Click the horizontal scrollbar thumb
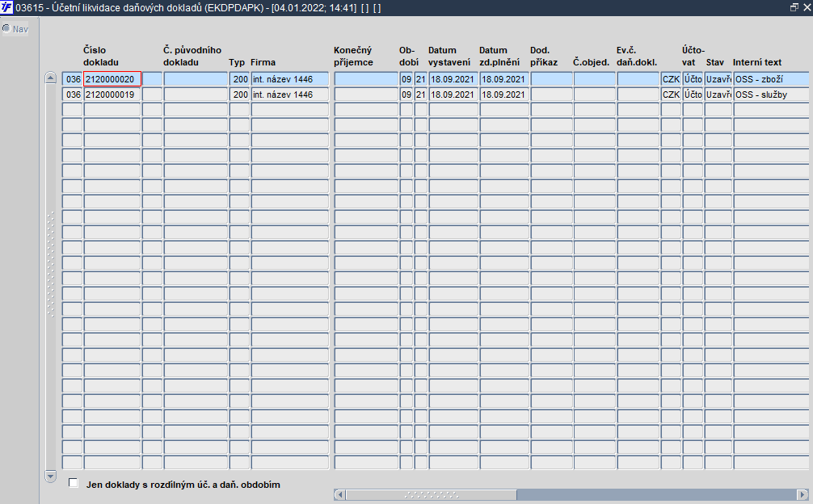The width and height of the screenshot is (813, 504). [x=432, y=494]
